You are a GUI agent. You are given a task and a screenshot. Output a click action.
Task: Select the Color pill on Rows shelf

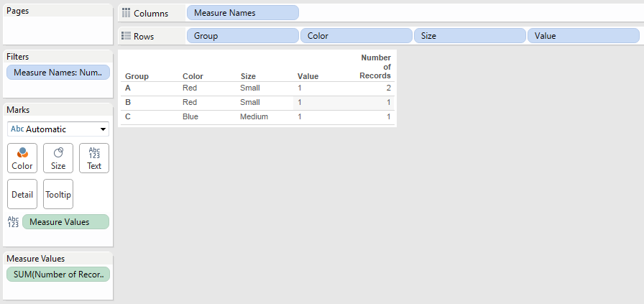click(356, 35)
